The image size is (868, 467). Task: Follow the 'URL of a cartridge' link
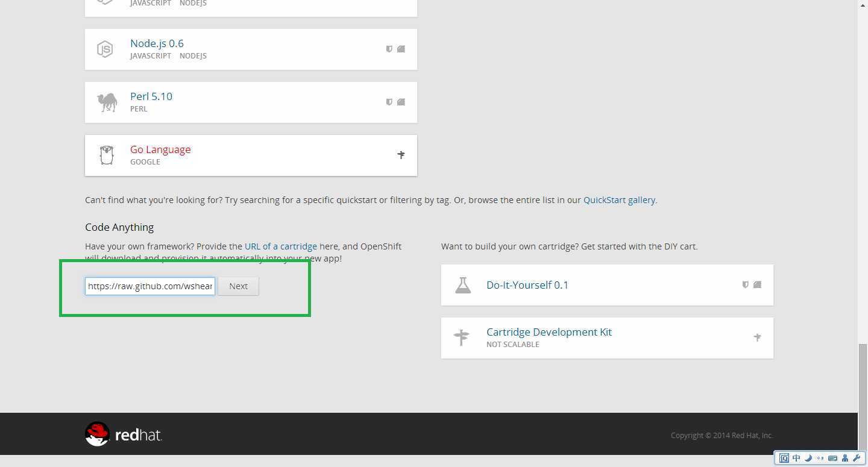coord(281,246)
